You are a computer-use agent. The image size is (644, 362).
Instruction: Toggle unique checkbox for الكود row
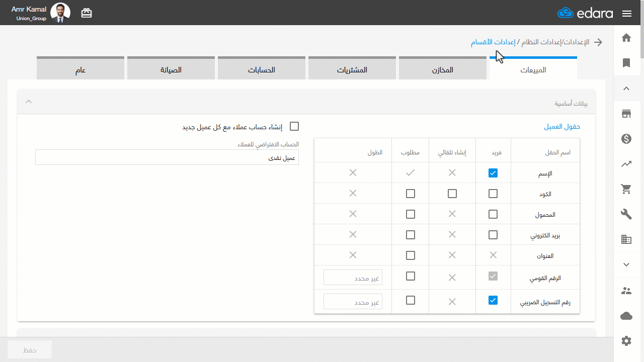coord(493,194)
